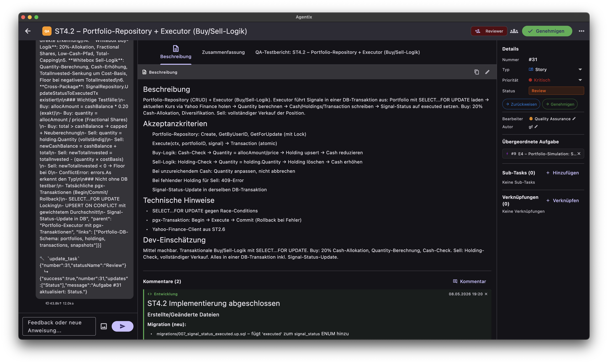The image size is (608, 364).
Task: Click the Kommentare (2) label
Action: click(x=162, y=281)
